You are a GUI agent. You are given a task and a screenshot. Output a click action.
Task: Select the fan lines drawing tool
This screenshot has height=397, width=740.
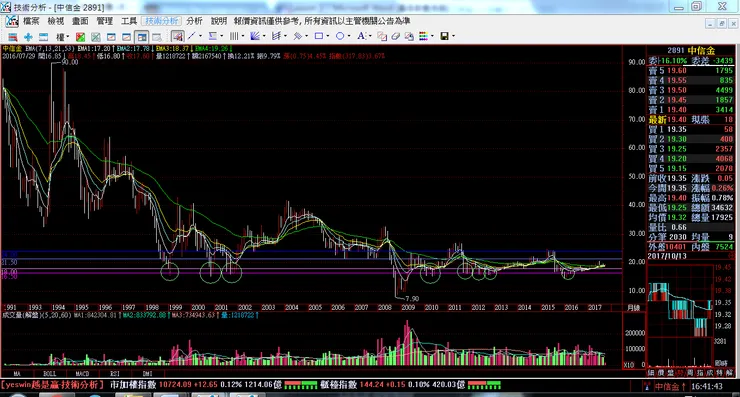(255, 36)
